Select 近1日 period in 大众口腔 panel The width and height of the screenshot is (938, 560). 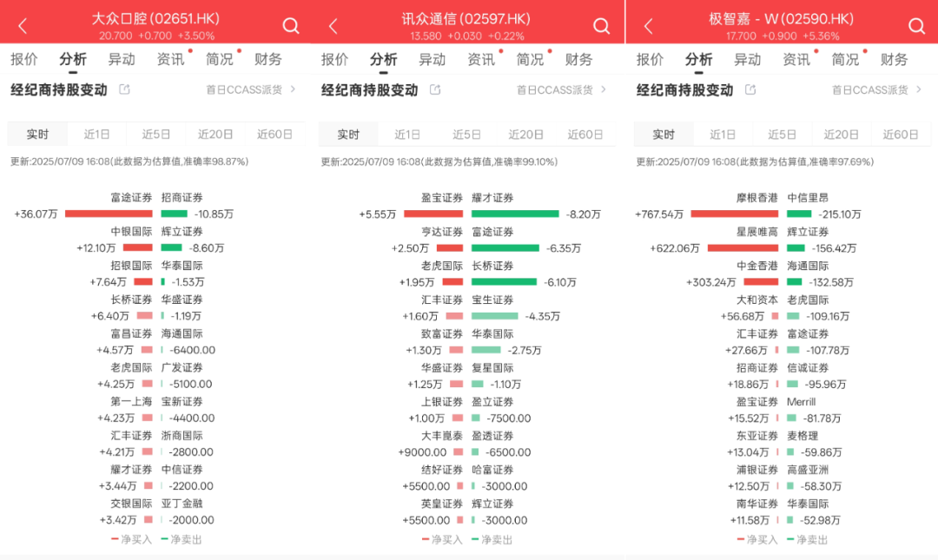click(97, 134)
